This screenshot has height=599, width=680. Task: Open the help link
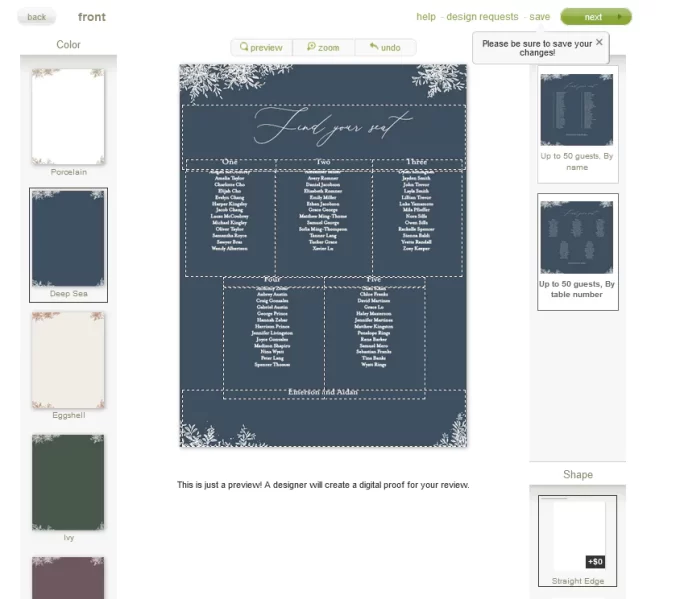426,16
